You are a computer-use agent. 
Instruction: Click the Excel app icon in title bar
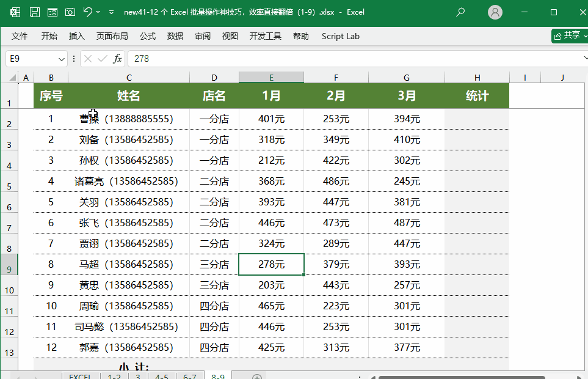(15, 12)
